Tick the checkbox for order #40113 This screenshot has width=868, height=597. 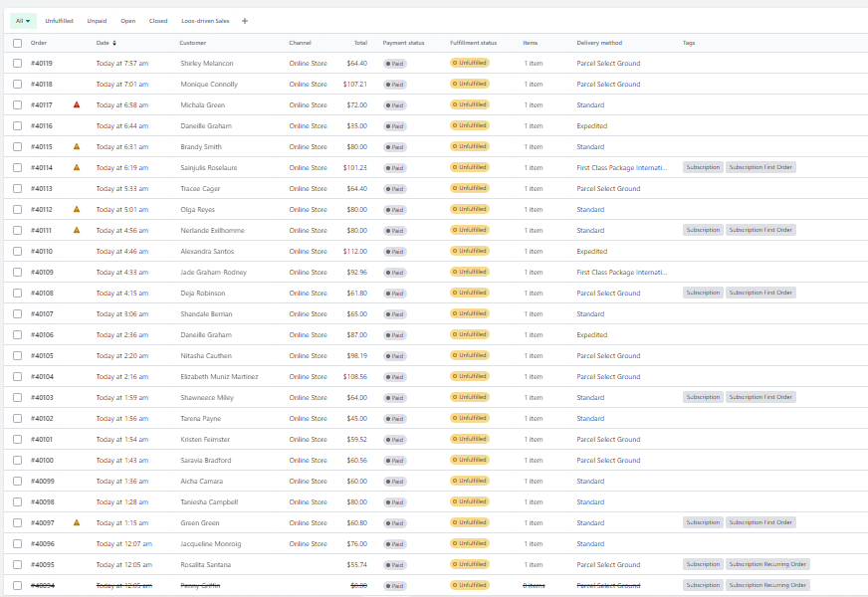pyautogui.click(x=18, y=188)
